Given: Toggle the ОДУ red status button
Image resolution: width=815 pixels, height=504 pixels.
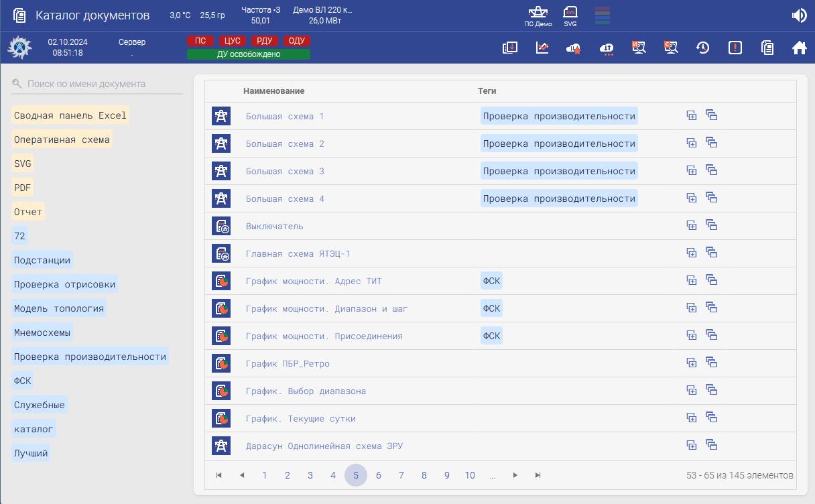Looking at the screenshot, I should (296, 41).
